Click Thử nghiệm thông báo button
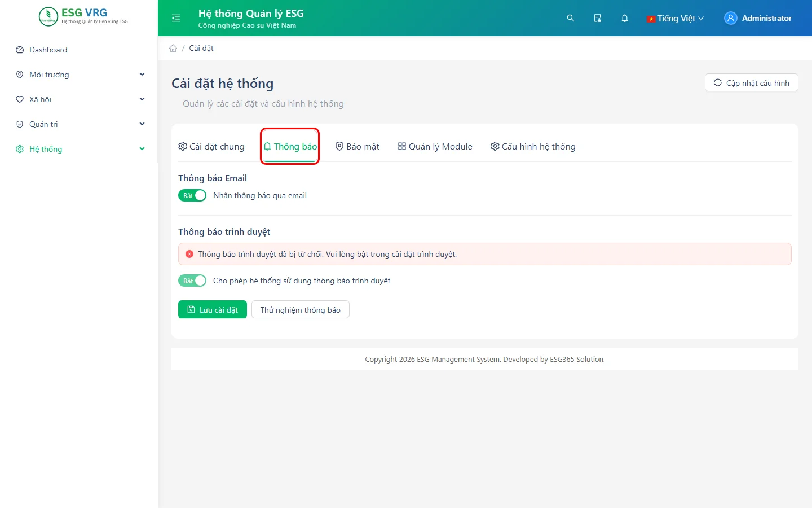This screenshot has height=508, width=812. (x=301, y=309)
